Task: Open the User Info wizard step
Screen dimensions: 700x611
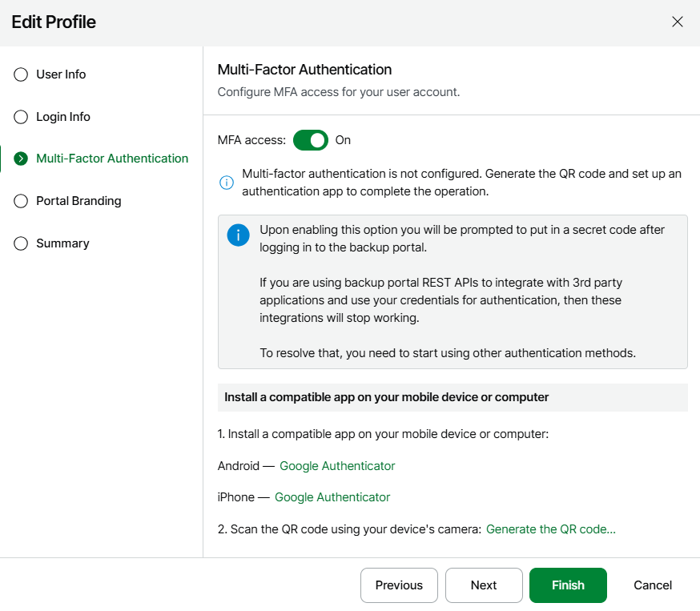Action: click(x=61, y=74)
